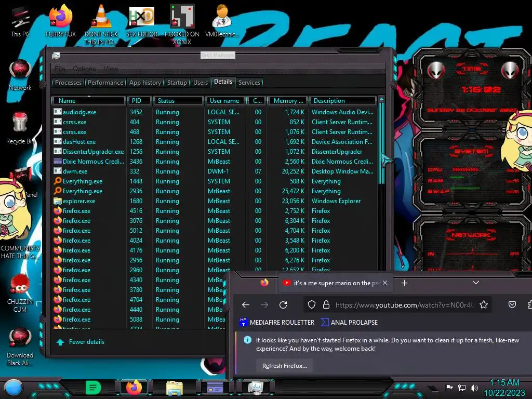Switch to the Services tab
This screenshot has height=399, width=532.
[249, 83]
